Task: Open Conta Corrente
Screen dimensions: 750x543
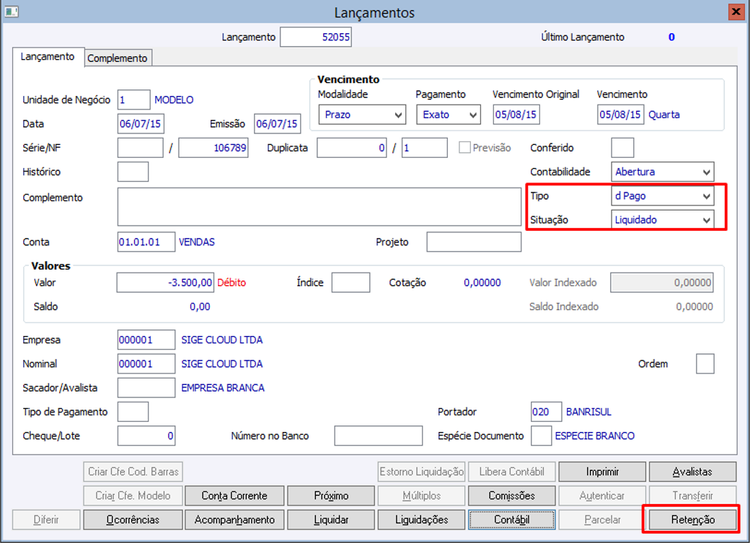Action: click(x=234, y=496)
